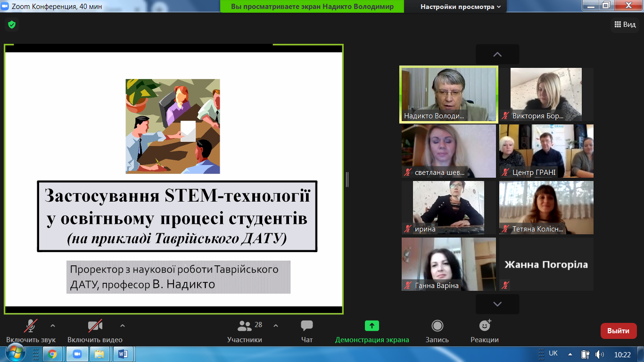This screenshot has width=644, height=362.
Task: Open the volume speaker tray icon
Action: coord(600,354)
